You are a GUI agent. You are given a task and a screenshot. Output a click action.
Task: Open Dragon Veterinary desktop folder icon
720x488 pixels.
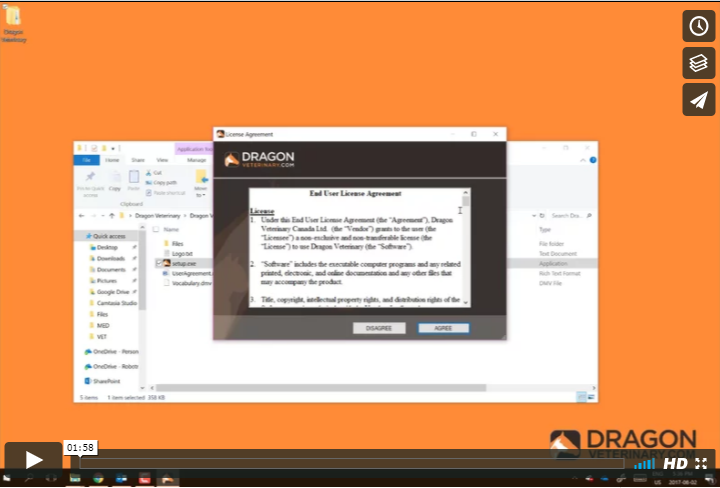[x=13, y=24]
